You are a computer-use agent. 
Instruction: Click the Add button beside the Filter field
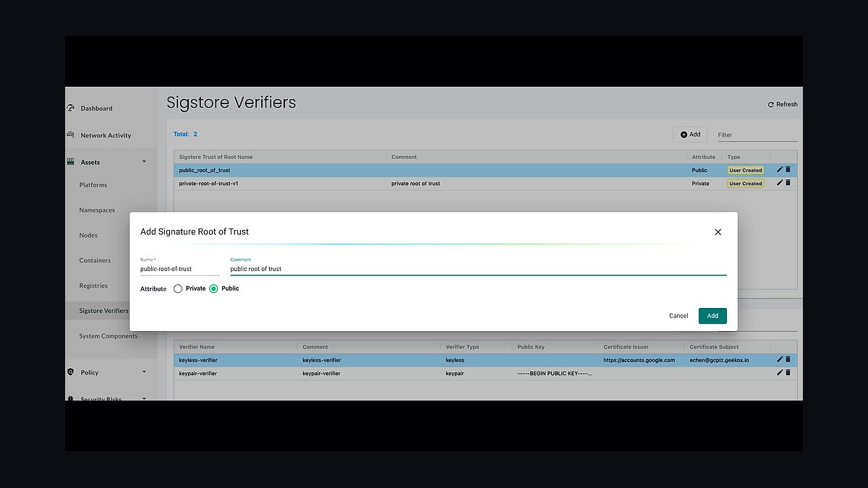[x=690, y=134]
